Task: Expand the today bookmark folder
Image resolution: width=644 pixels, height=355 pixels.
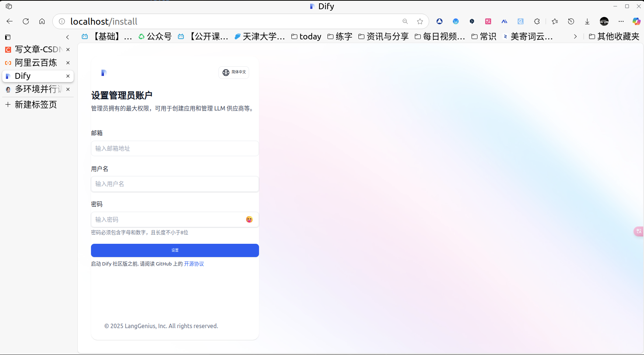Action: tap(307, 36)
